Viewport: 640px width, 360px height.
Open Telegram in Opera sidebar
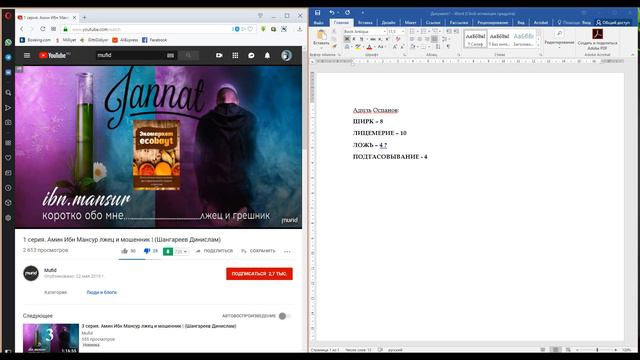8,57
